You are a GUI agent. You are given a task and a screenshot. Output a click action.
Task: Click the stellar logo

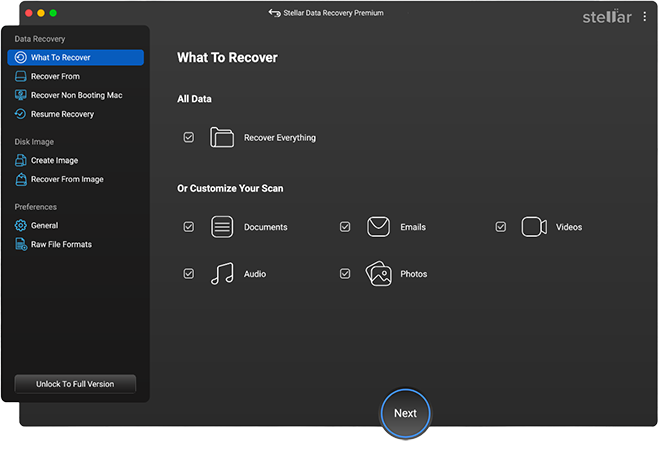coord(607,17)
